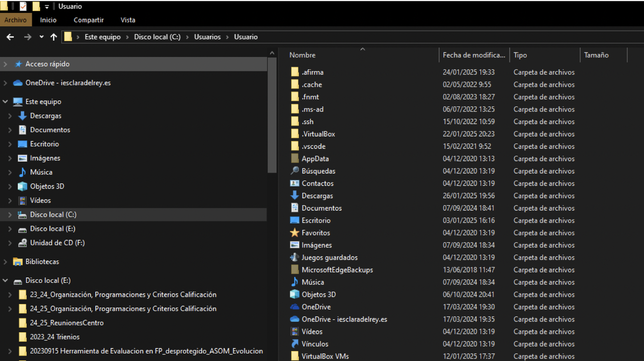Screen dimensions: 644x361
Task: Click the Vínculos shortcut icon
Action: click(295, 344)
